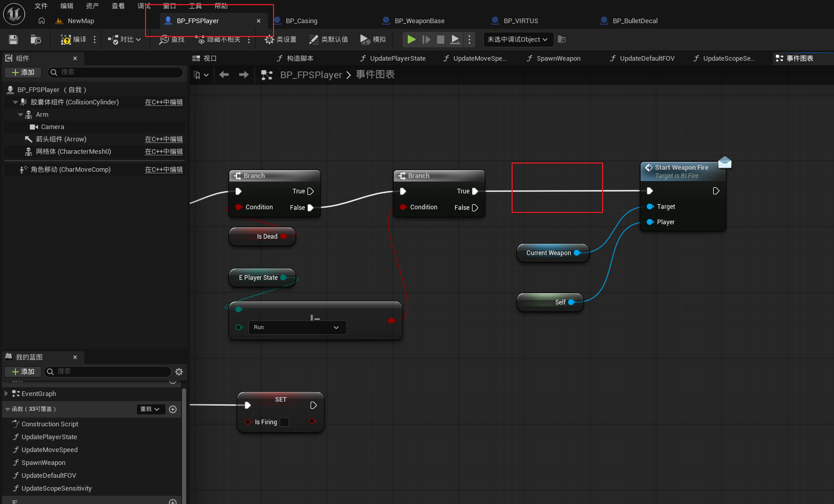The width and height of the screenshot is (834, 504).
Task: Open 类默认值 class defaults
Action: (328, 40)
